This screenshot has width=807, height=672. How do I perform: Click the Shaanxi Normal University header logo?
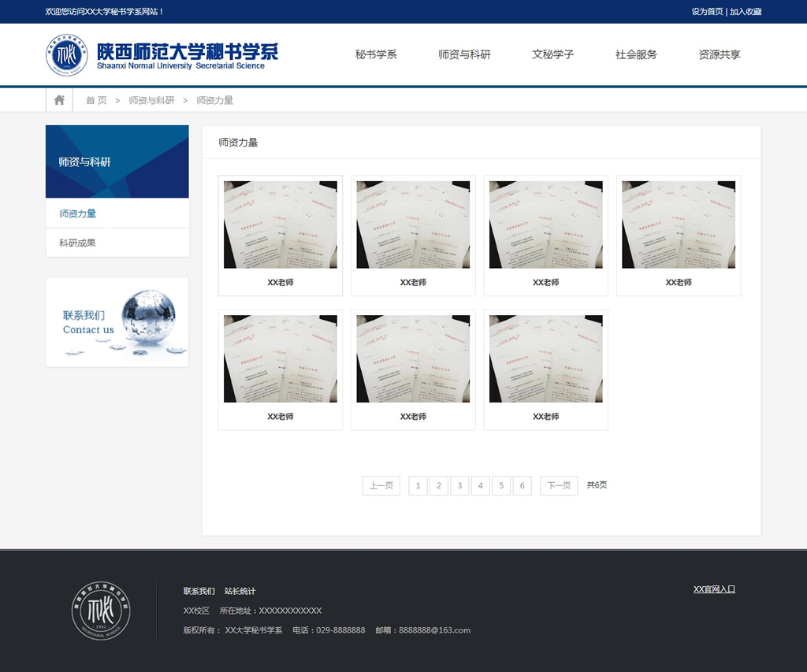pyautogui.click(x=162, y=55)
